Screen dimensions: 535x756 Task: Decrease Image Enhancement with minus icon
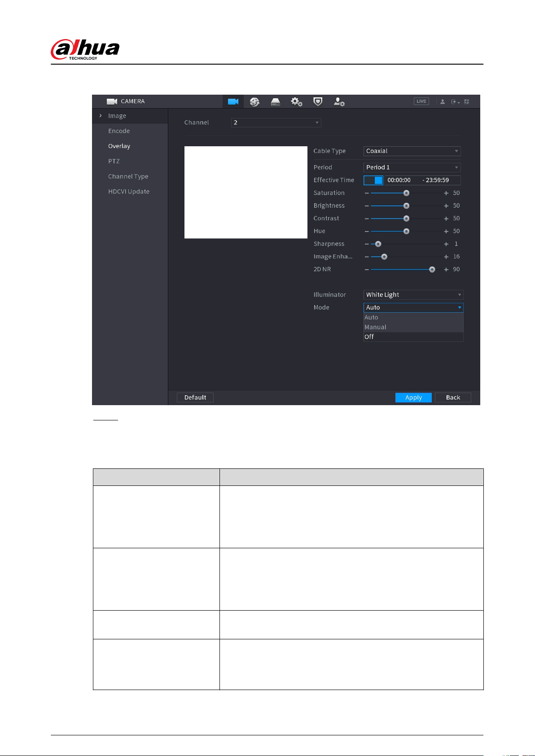367,257
